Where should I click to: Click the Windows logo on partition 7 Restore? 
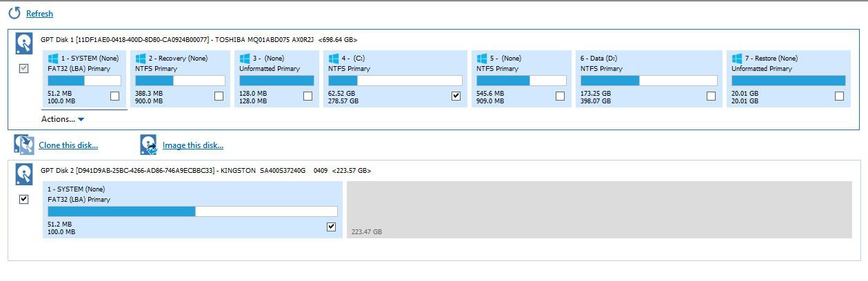click(737, 59)
